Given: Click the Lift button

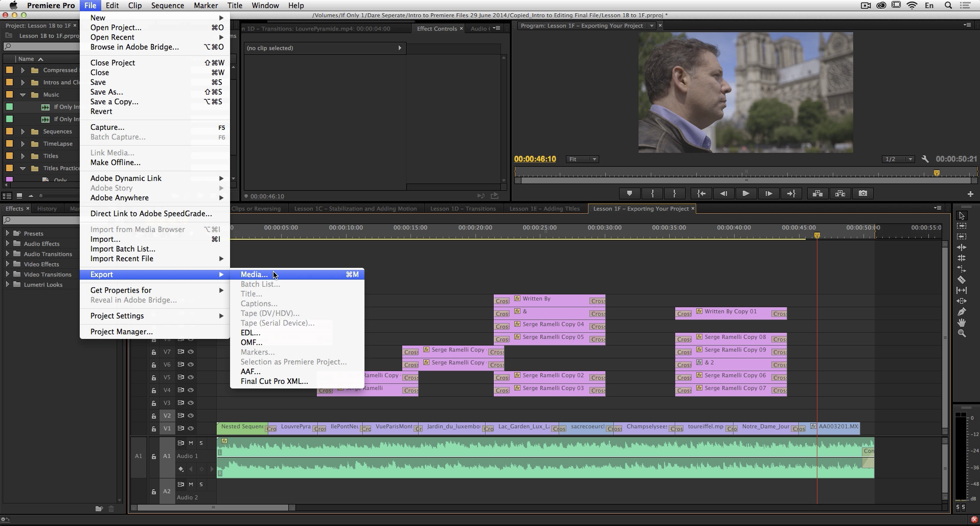Looking at the screenshot, I should (x=817, y=193).
